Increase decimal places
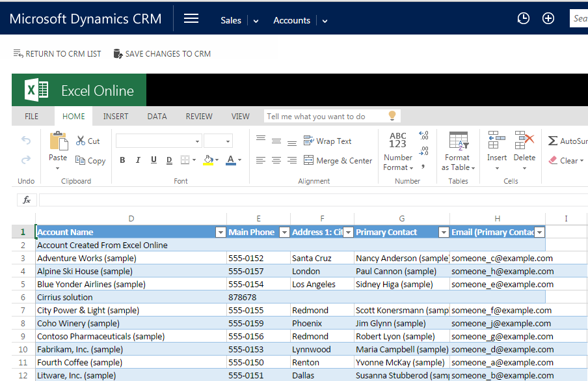The image size is (588, 381). pyautogui.click(x=423, y=135)
